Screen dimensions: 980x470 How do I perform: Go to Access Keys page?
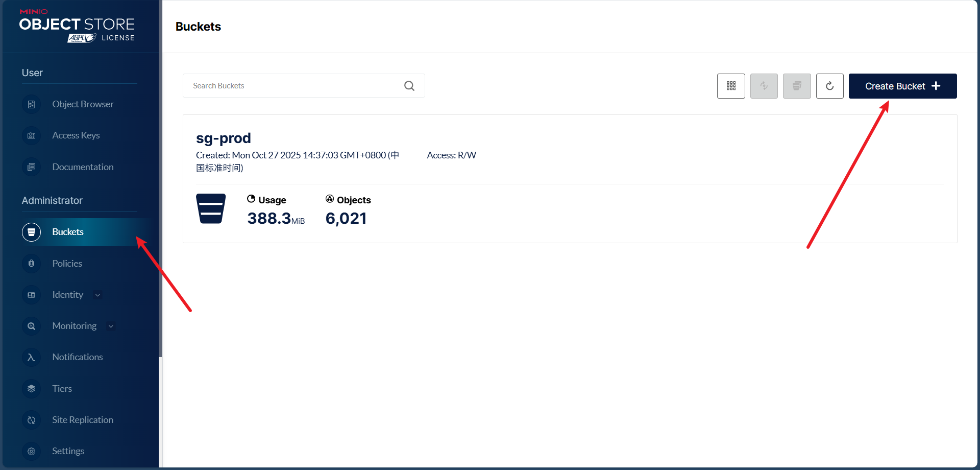pos(76,135)
